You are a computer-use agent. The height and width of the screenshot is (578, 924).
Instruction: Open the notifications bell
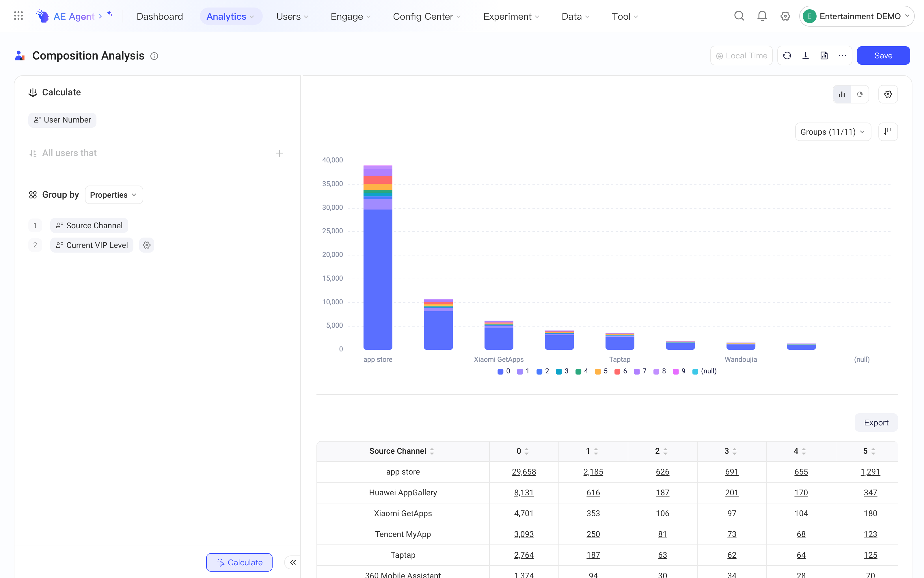pyautogui.click(x=762, y=16)
